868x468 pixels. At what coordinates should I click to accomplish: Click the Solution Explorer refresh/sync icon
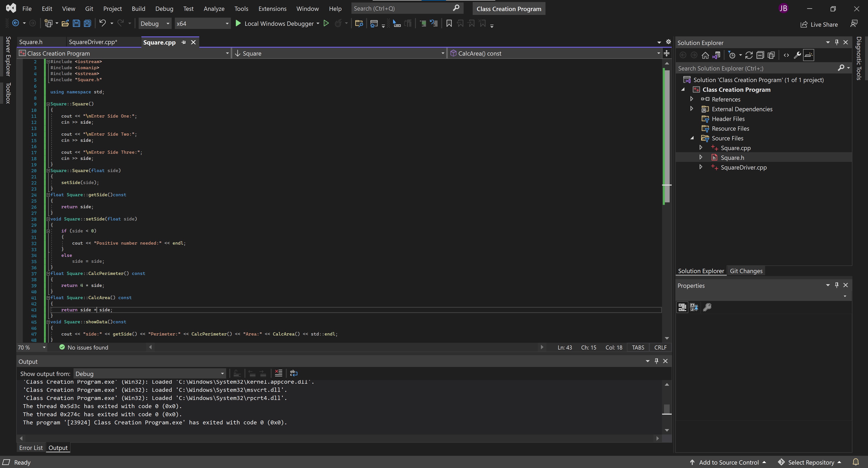(749, 55)
